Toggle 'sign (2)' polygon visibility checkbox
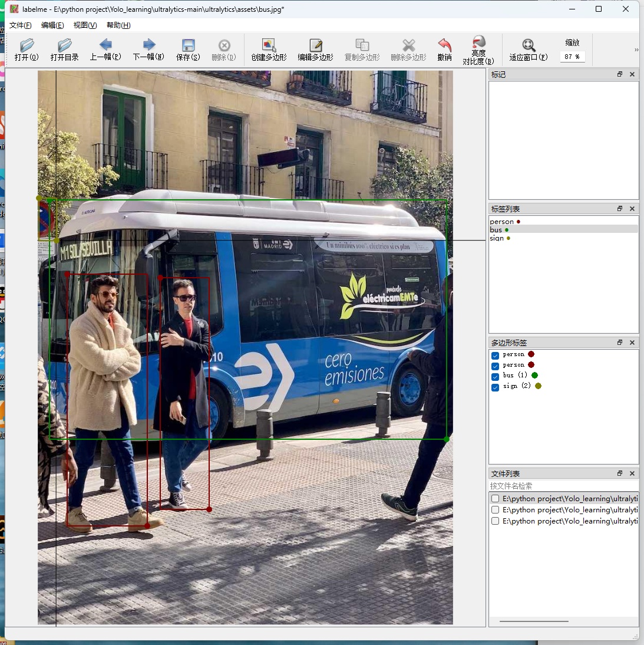Screen dimensions: 644x645 coord(496,387)
